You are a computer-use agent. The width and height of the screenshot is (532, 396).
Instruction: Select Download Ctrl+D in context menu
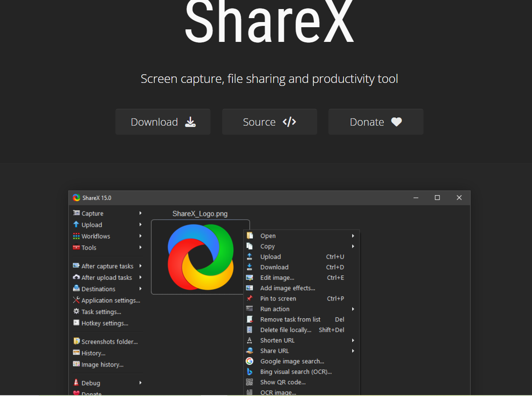click(x=302, y=267)
